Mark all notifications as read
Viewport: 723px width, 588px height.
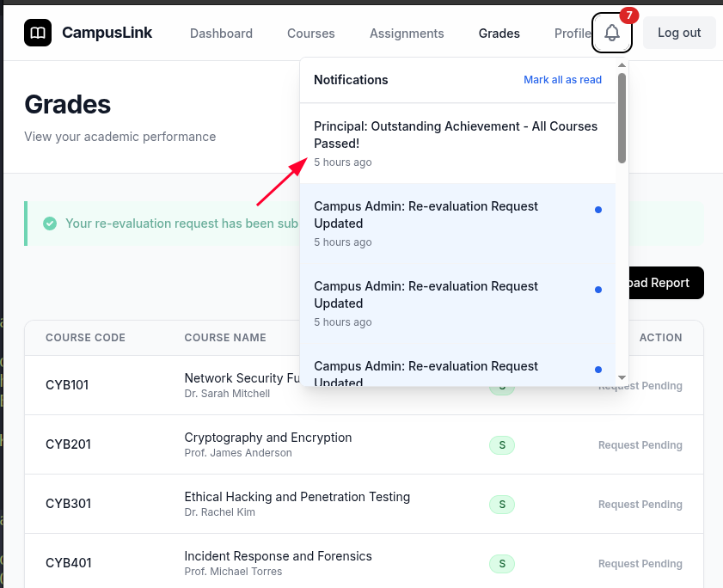562,80
